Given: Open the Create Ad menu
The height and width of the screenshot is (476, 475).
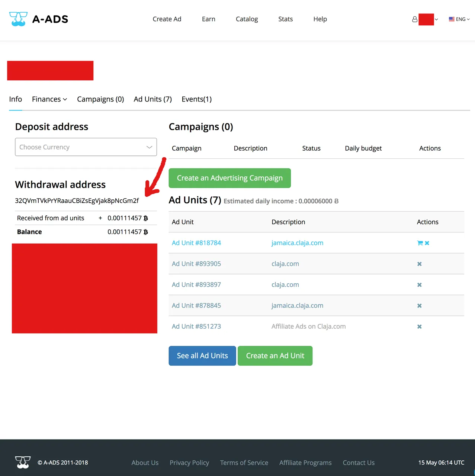Looking at the screenshot, I should click(167, 19).
